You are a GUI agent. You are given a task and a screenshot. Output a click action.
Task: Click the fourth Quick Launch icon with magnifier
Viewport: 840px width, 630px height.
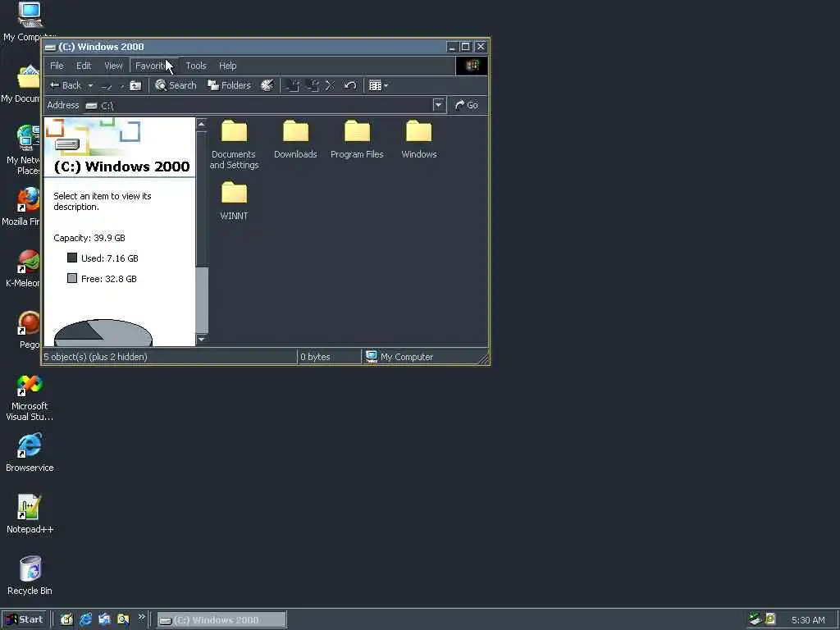pyautogui.click(x=123, y=620)
